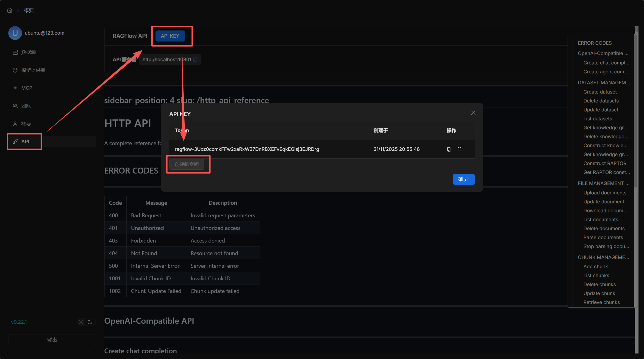Open 概要 profile sidebar item
The width and height of the screenshot is (644, 359).
26,124
